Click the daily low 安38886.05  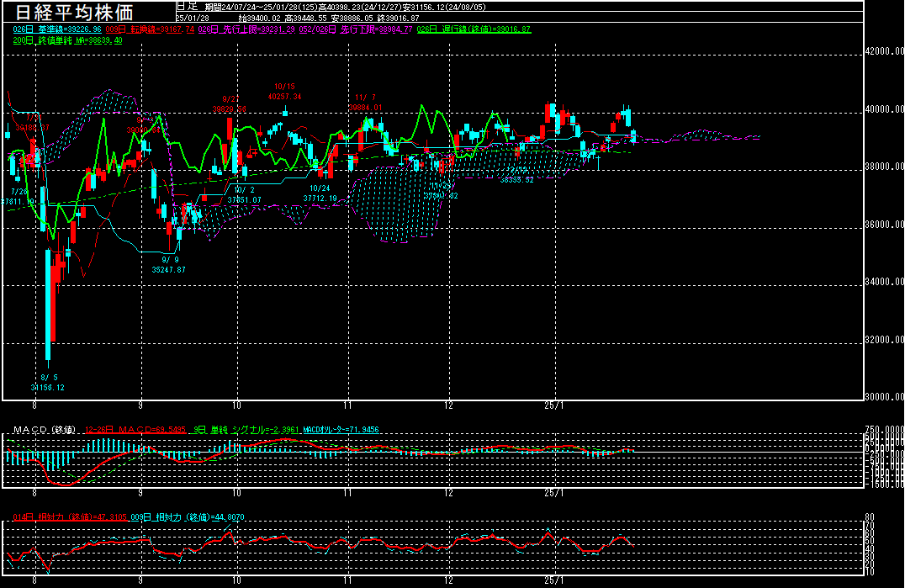point(352,19)
